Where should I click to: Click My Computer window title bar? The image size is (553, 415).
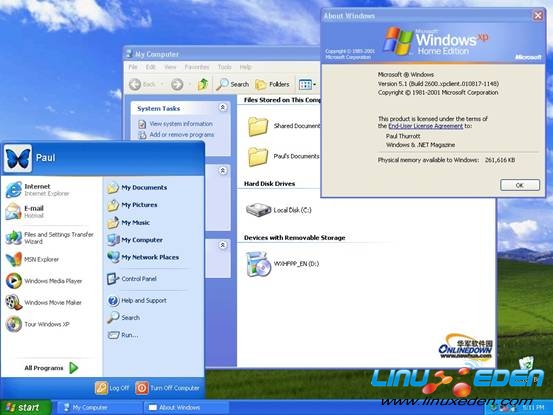(221, 54)
